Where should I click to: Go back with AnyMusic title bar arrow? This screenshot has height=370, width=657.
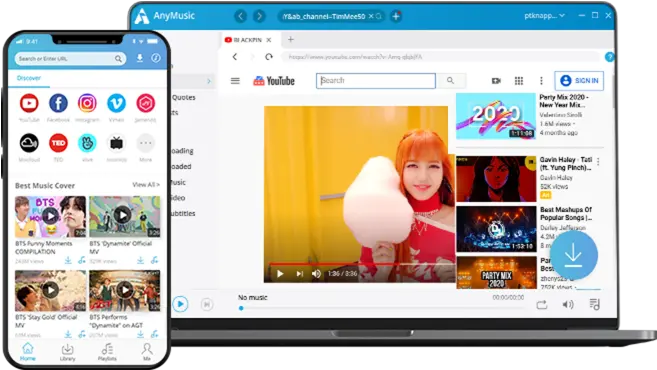pyautogui.click(x=241, y=16)
